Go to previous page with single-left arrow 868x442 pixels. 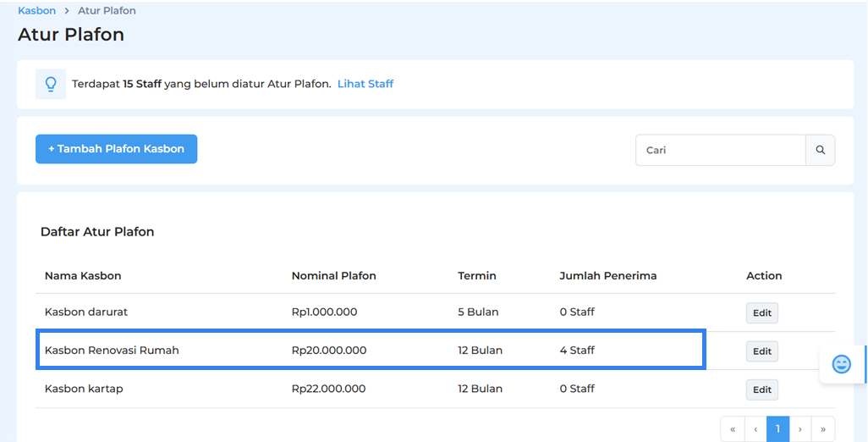pyautogui.click(x=755, y=429)
